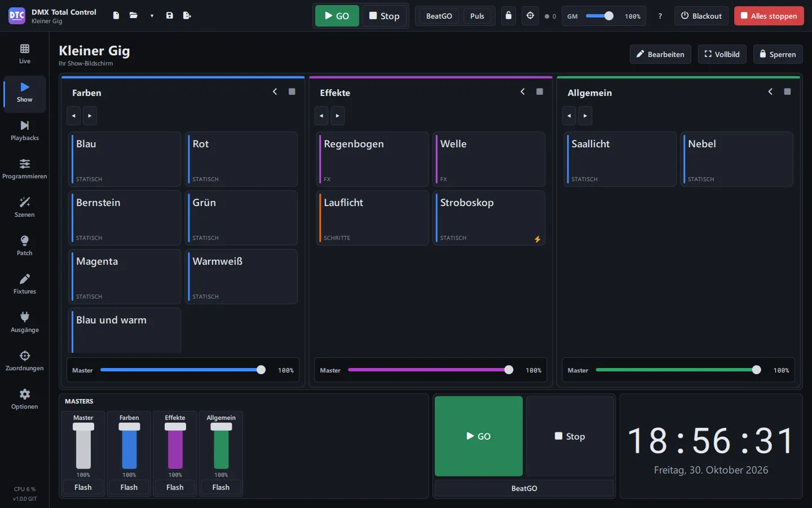This screenshot has height=508, width=812.
Task: Activate the Blackout button
Action: 701,16
